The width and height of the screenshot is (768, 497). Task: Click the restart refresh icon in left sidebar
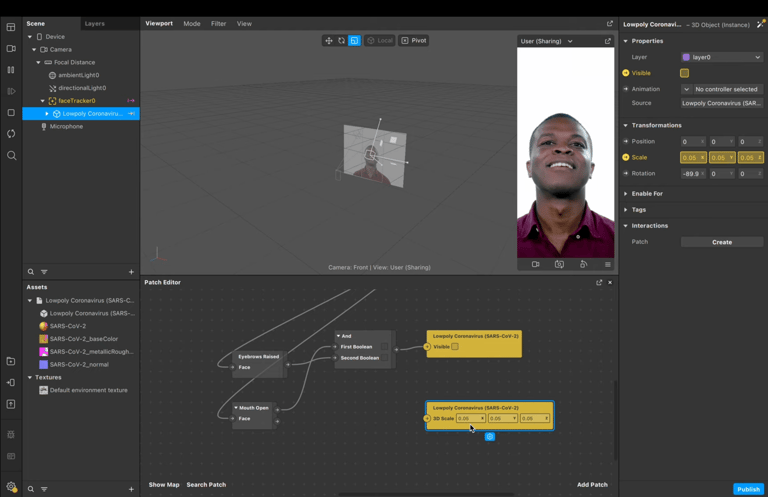coord(11,134)
